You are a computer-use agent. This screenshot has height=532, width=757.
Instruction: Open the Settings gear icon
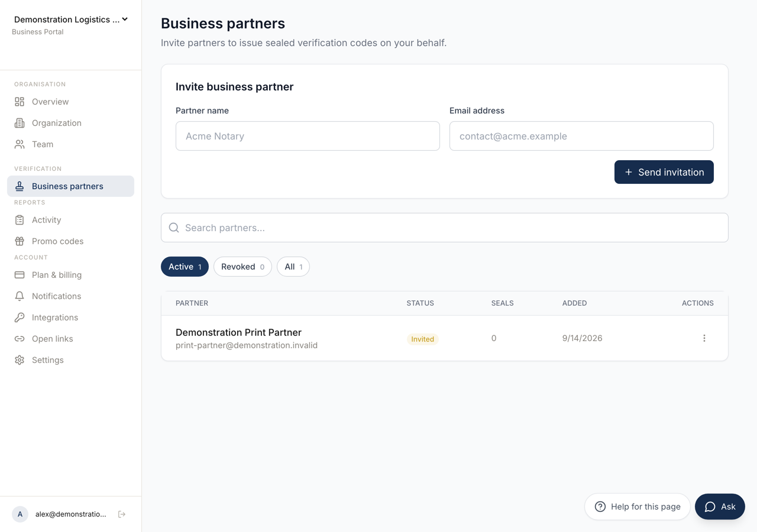pos(20,360)
